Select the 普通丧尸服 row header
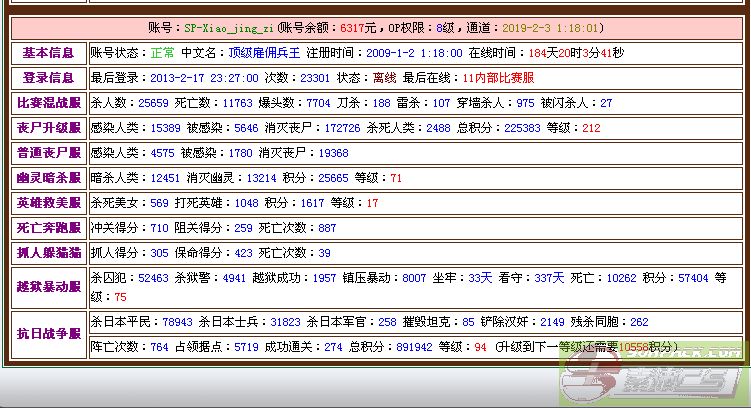This screenshot has height=408, width=751. (x=46, y=152)
